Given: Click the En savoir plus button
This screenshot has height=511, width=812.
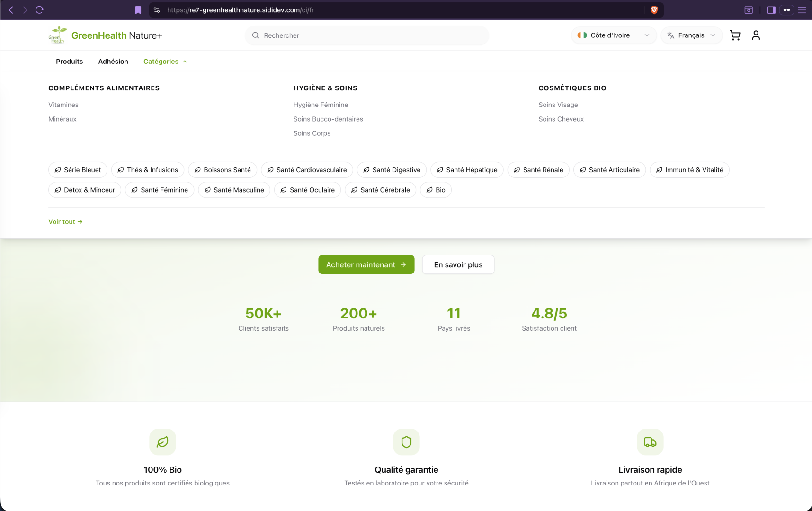Looking at the screenshot, I should tap(458, 264).
